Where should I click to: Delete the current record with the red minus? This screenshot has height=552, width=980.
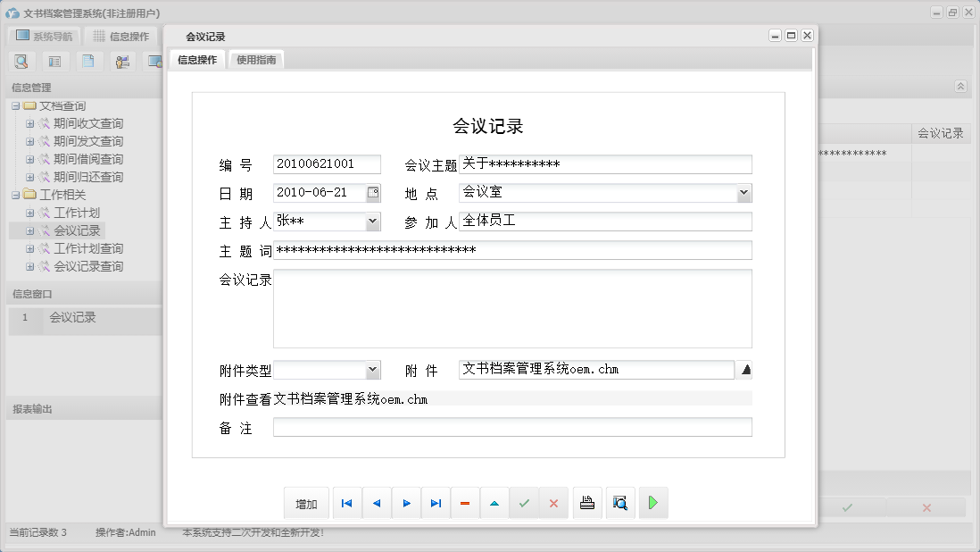465,503
